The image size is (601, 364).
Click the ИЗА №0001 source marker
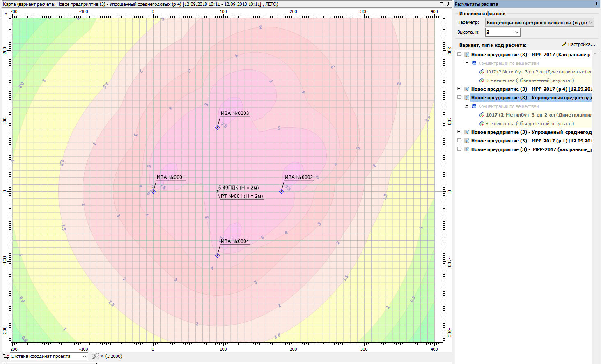(153, 191)
